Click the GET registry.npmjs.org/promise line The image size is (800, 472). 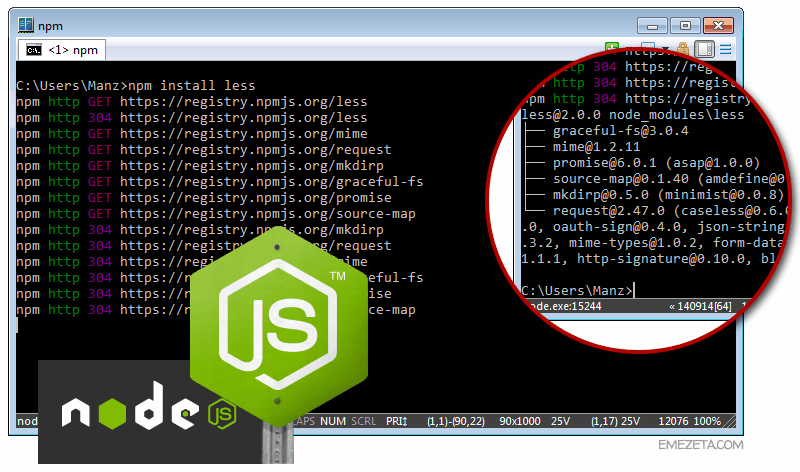pos(204,198)
